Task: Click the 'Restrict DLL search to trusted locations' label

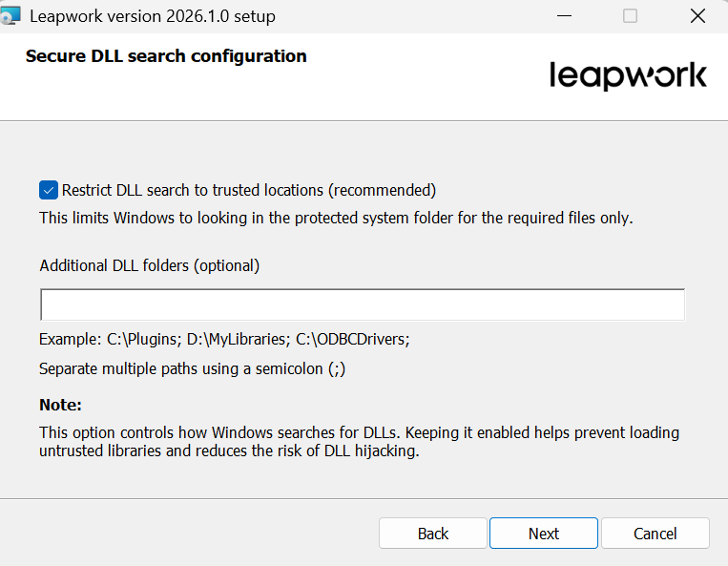Action: pos(249,190)
